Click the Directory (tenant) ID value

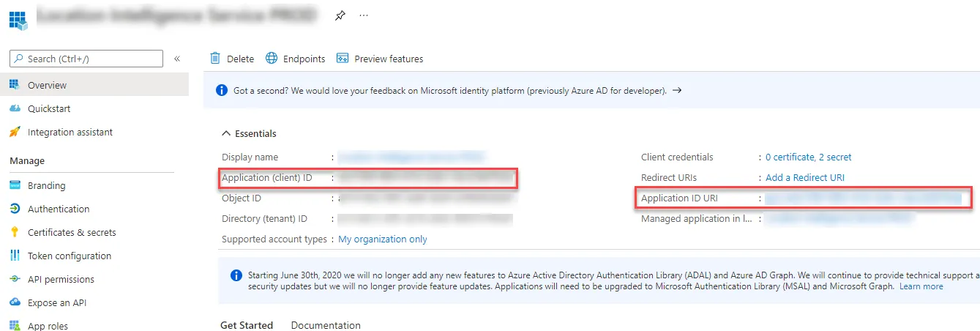click(x=424, y=218)
